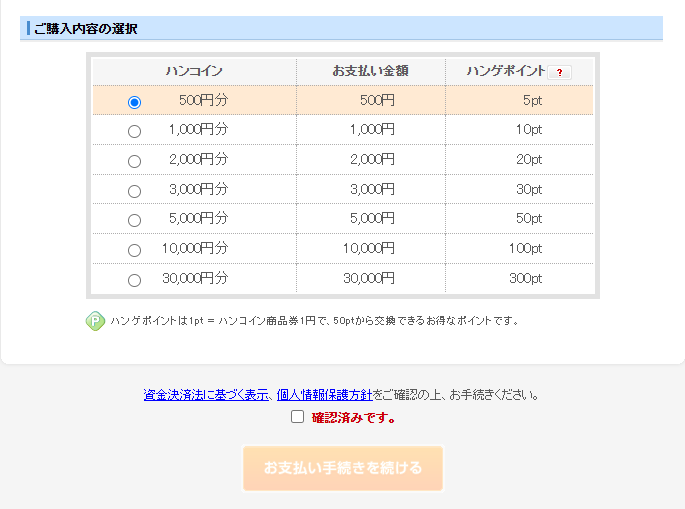Click the question mark help icon beside ハンゲポイント
This screenshot has height=509, width=685.
coord(560,72)
